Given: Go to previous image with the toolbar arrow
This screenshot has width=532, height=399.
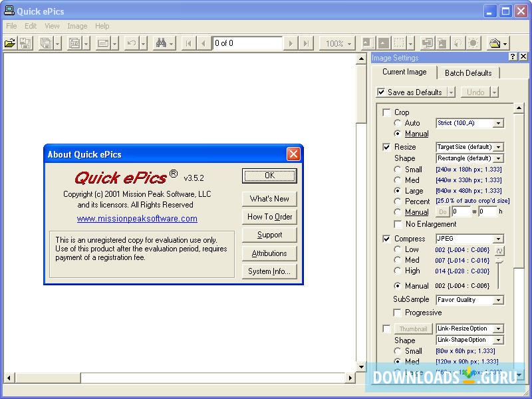Looking at the screenshot, I should click(x=203, y=43).
